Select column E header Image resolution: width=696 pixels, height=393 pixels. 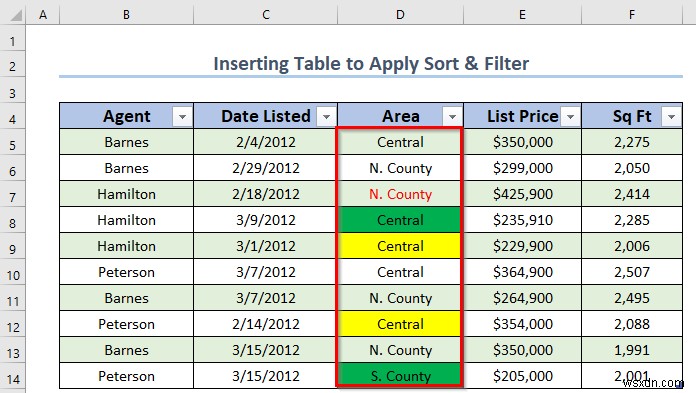coord(522,15)
